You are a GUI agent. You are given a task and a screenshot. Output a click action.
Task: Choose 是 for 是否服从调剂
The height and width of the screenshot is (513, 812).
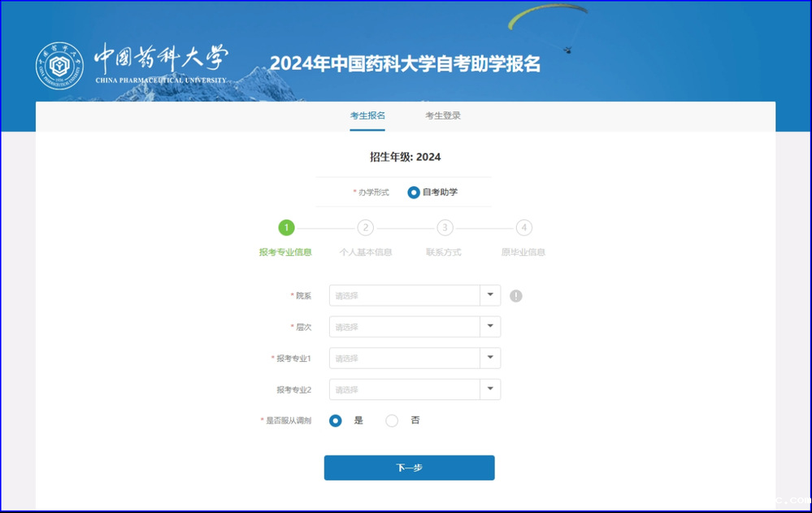pyautogui.click(x=336, y=421)
